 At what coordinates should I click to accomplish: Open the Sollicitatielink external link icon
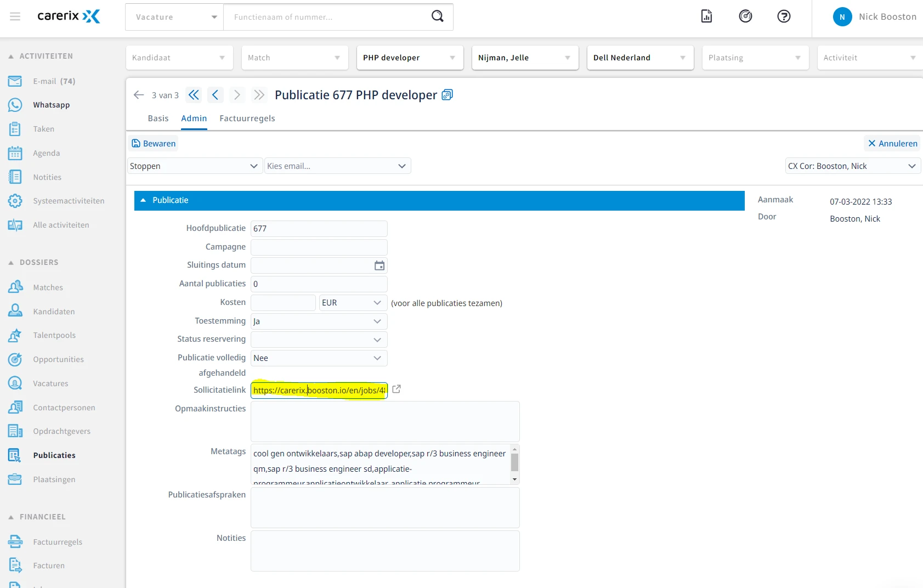tap(397, 389)
